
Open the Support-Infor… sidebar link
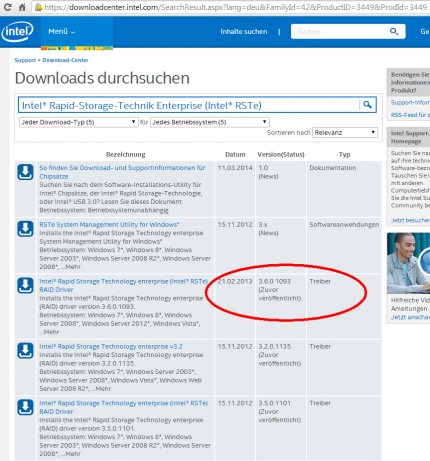tap(410, 103)
